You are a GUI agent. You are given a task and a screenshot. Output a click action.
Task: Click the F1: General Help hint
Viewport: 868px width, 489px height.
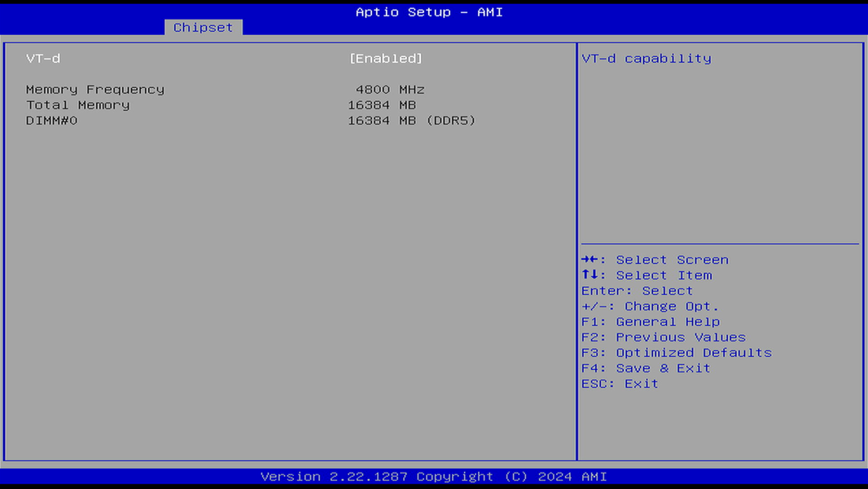651,322
